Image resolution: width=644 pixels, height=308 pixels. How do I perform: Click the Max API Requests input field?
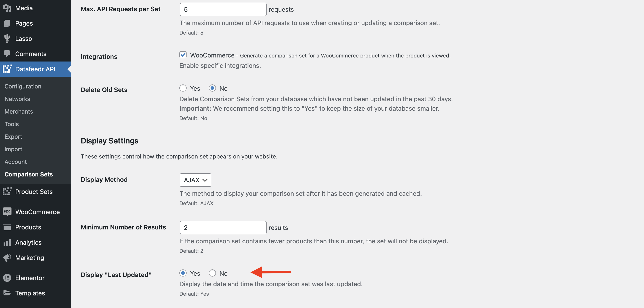click(x=223, y=9)
